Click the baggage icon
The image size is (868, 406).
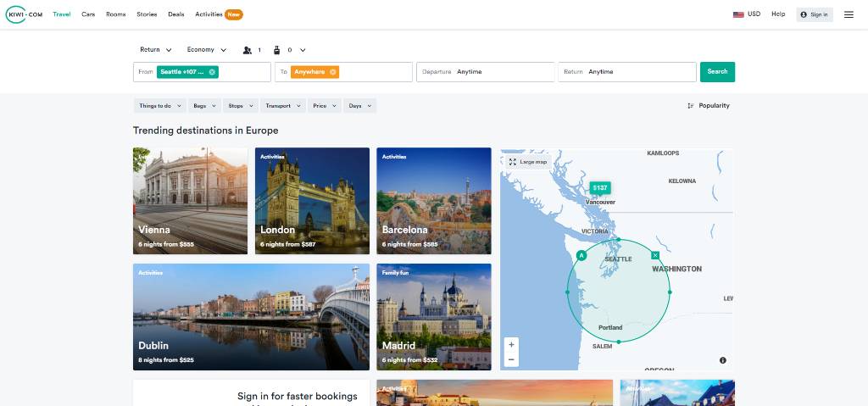(277, 50)
